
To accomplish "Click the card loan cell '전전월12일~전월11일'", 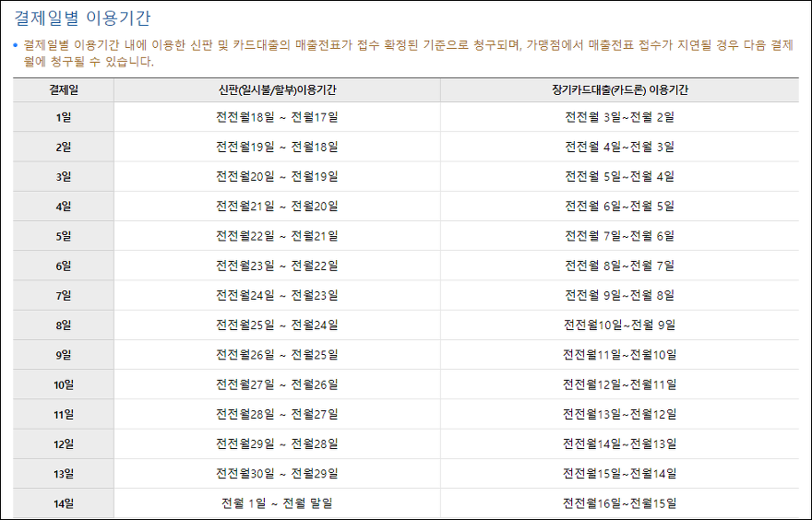I will (620, 385).
